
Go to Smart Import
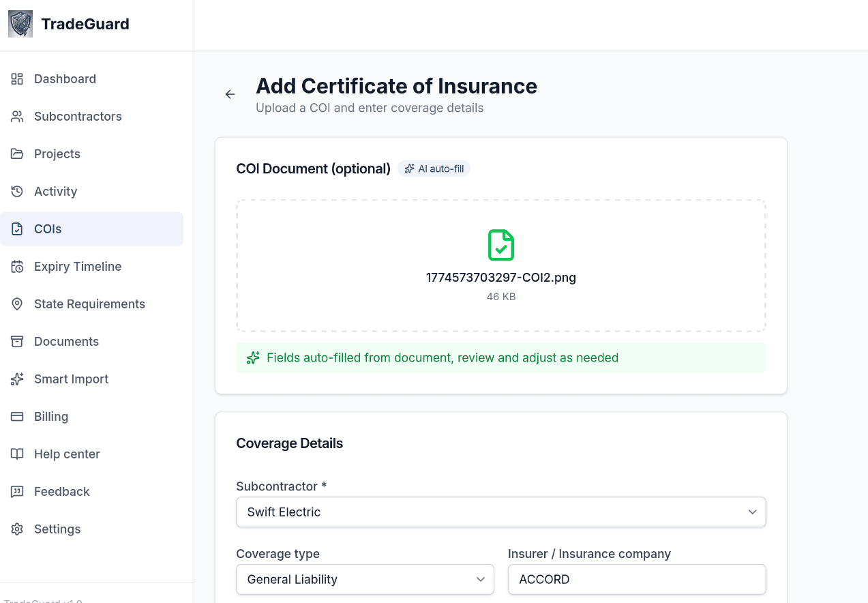(91, 379)
